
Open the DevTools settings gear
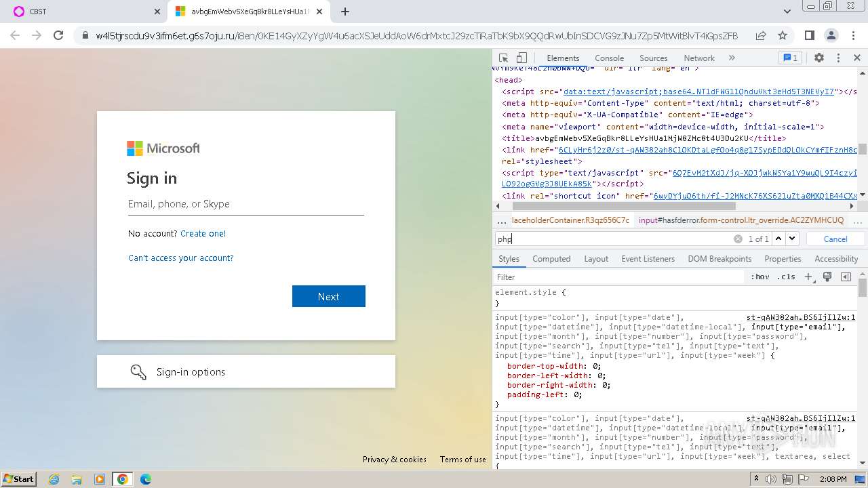click(819, 58)
